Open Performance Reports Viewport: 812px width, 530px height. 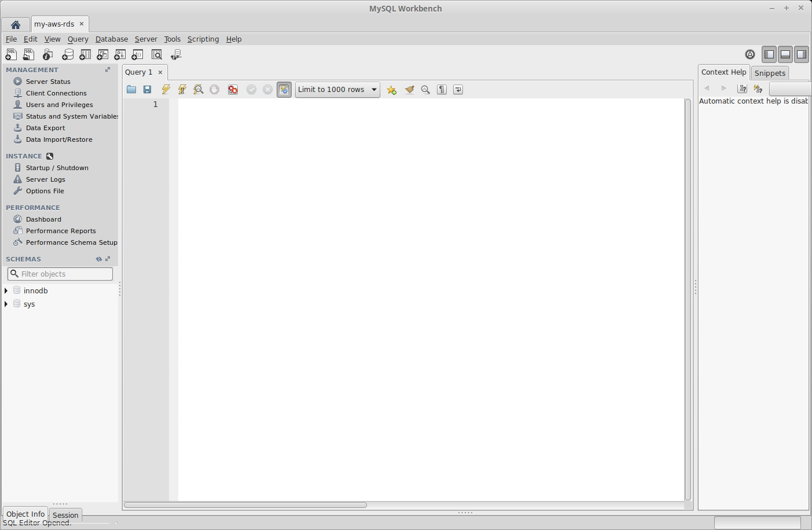[x=61, y=231]
